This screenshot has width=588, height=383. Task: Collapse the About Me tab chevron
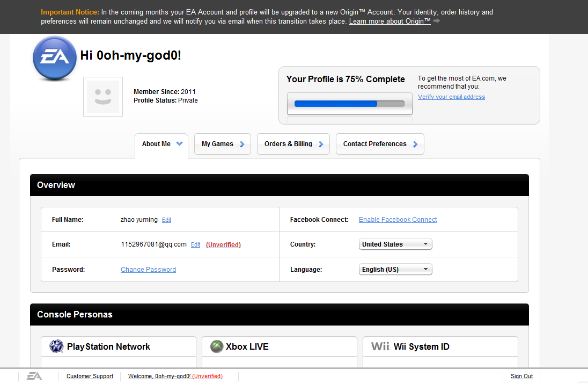(179, 144)
